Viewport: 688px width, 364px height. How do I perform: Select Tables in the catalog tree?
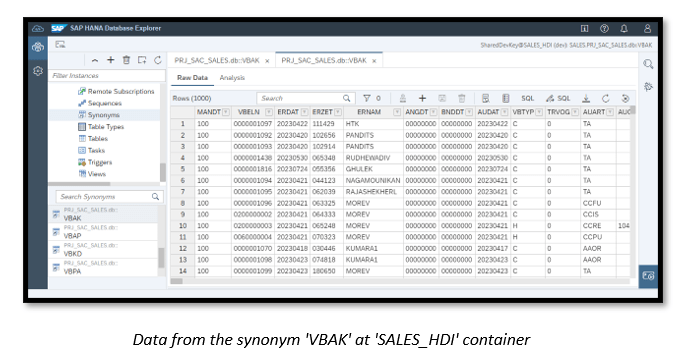[97, 139]
